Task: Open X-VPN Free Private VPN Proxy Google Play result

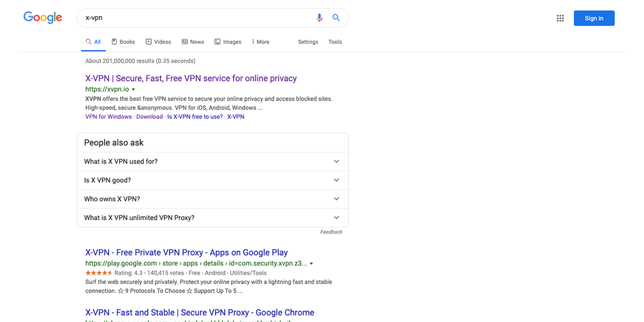Action: click(x=186, y=252)
